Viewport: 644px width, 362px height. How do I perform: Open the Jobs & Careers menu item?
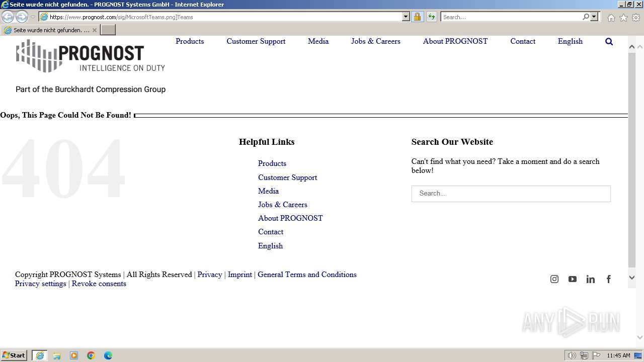coord(376,41)
